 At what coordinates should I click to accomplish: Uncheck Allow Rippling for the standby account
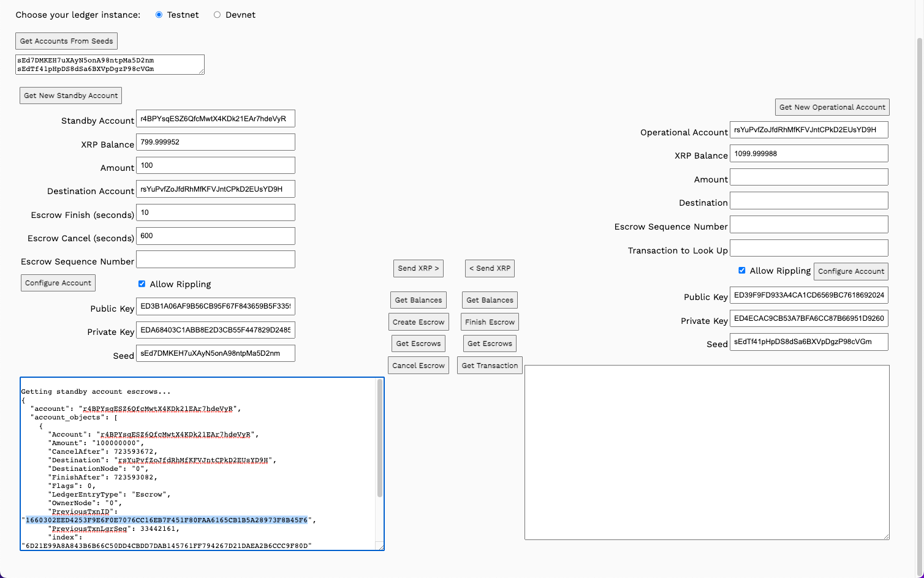coord(142,283)
